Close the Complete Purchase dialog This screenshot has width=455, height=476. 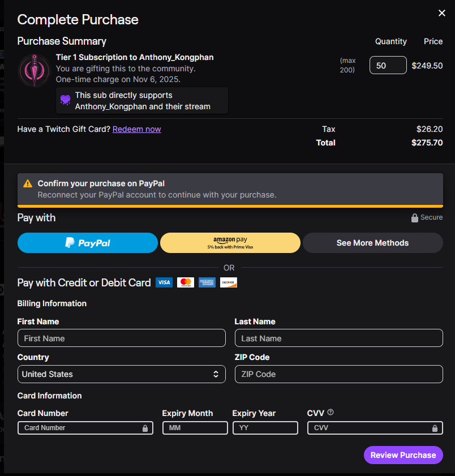click(x=441, y=13)
